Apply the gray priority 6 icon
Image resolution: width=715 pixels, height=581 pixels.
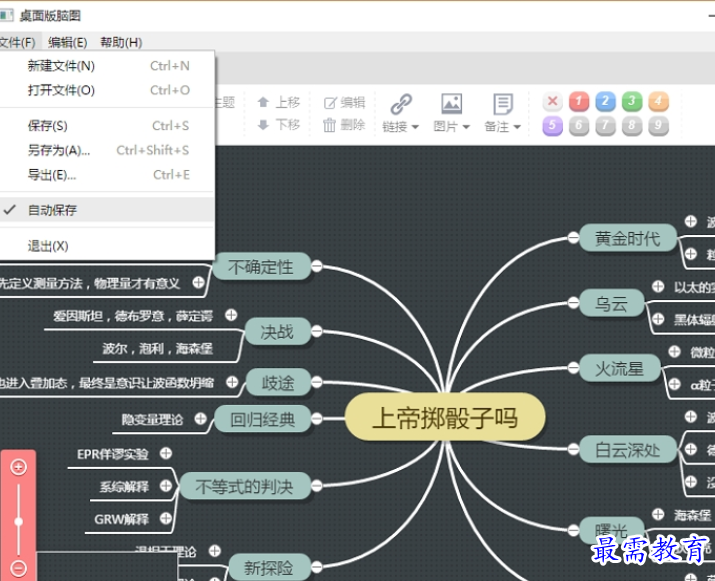[579, 125]
